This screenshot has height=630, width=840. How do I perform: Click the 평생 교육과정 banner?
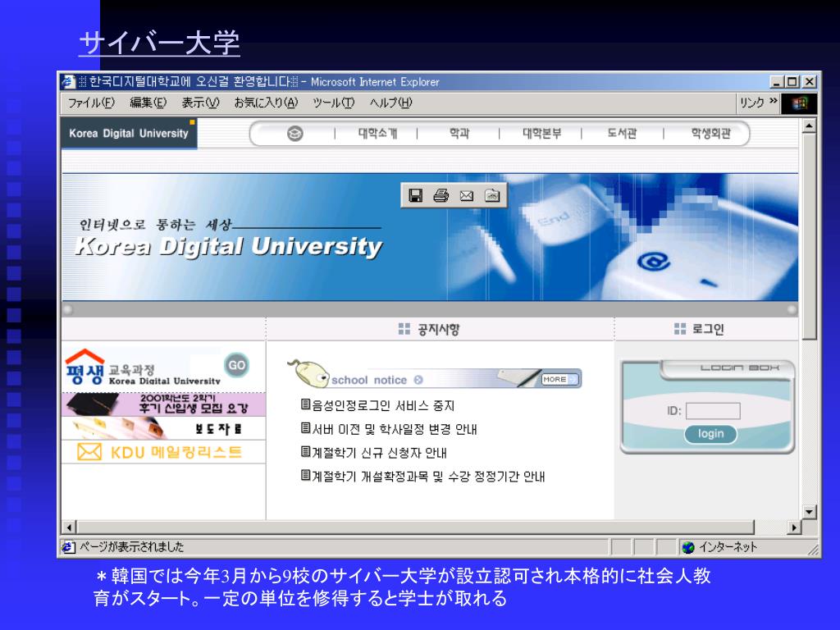(x=163, y=367)
